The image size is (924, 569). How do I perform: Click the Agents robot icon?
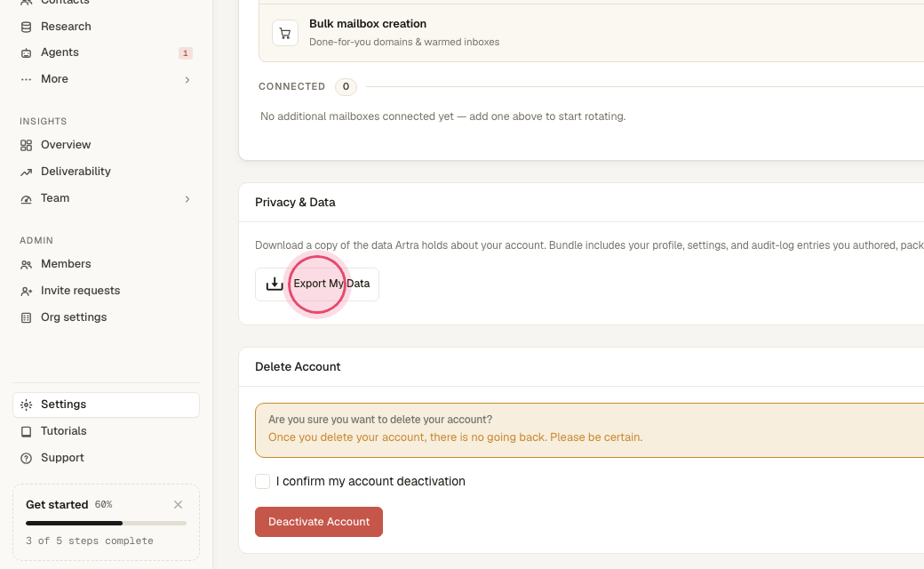coord(26,53)
